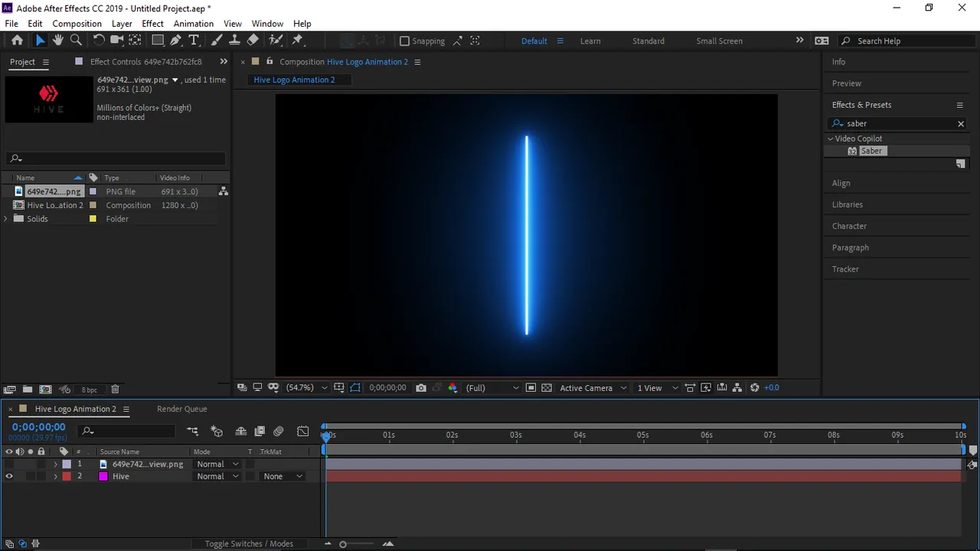Image resolution: width=980 pixels, height=551 pixels.
Task: Open the Composition menu
Action: tap(77, 24)
